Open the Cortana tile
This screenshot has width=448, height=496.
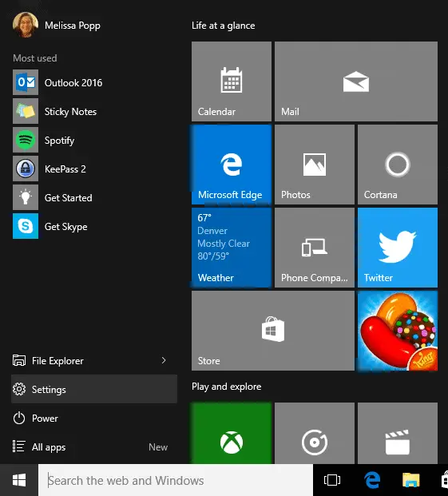pyautogui.click(x=398, y=165)
